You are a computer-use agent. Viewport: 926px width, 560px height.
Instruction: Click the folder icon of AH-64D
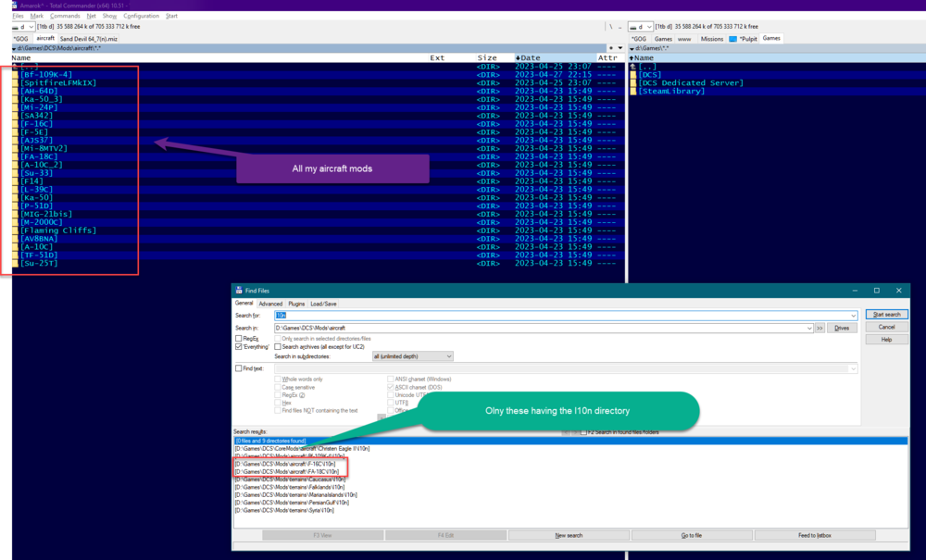point(16,91)
